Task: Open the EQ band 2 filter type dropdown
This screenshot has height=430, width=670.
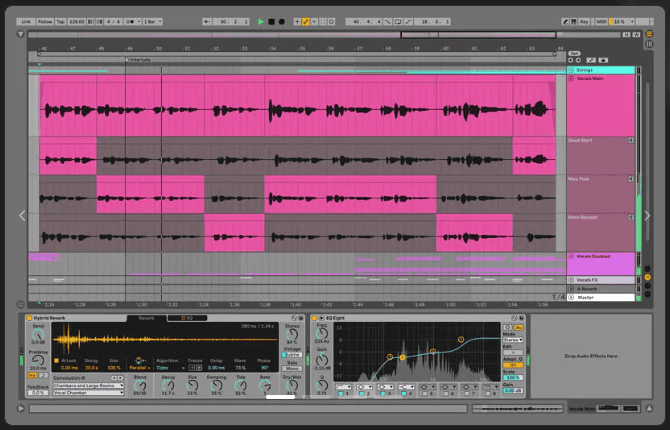Action: 364,387
